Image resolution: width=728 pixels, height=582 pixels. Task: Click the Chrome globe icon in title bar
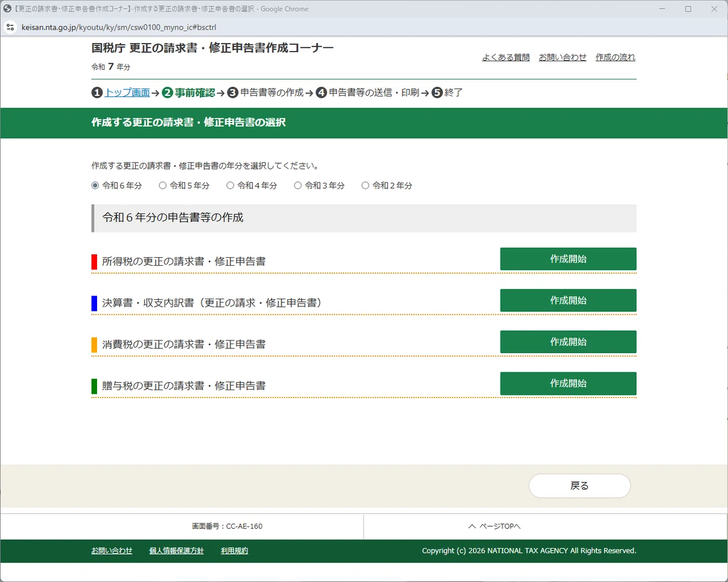[7, 8]
